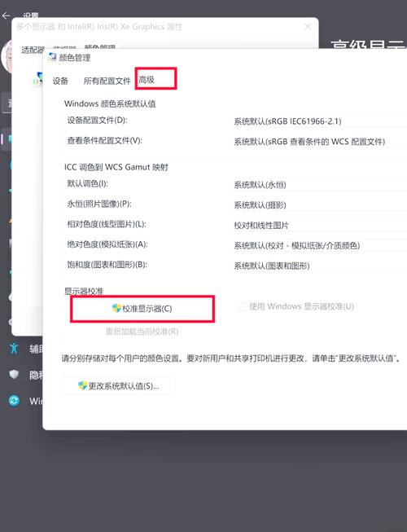Open 绝对色度(模拟纸张)(A) dropdown
The width and height of the screenshot is (407, 532).
(x=320, y=245)
